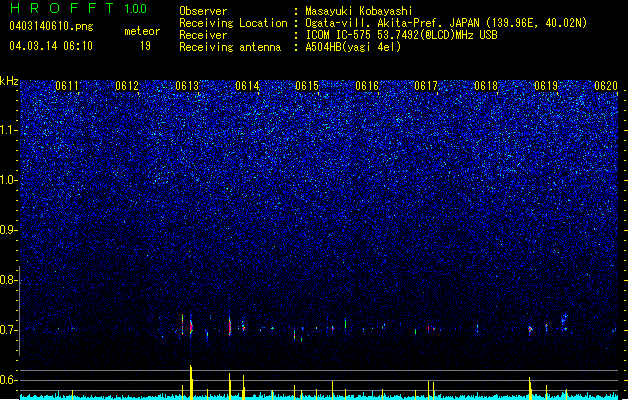Click the 0.7 kHz axis label
Screen dimensions: 629x400
[x=9, y=330]
